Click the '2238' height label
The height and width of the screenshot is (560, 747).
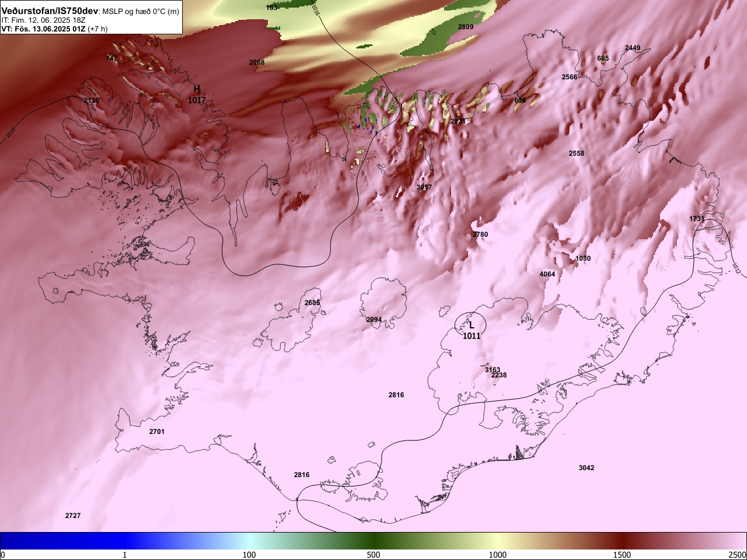499,375
